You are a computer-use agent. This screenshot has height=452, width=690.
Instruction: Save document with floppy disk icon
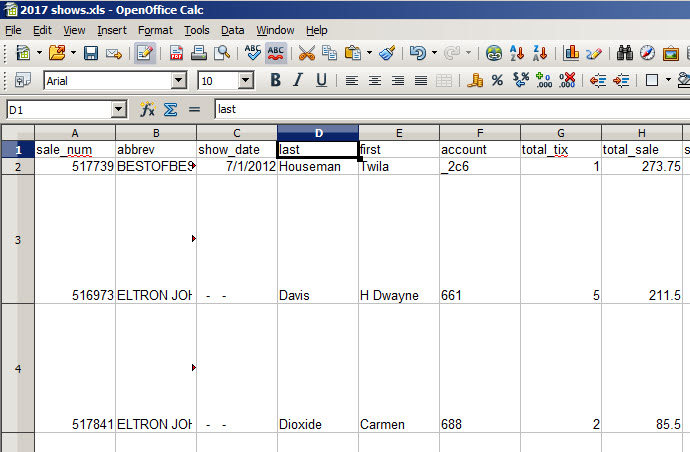[91, 53]
